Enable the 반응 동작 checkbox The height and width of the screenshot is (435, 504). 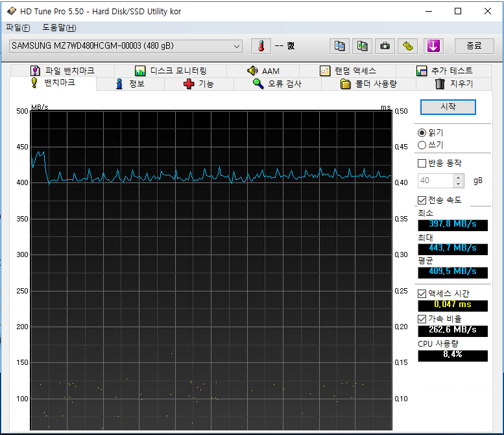pos(422,164)
